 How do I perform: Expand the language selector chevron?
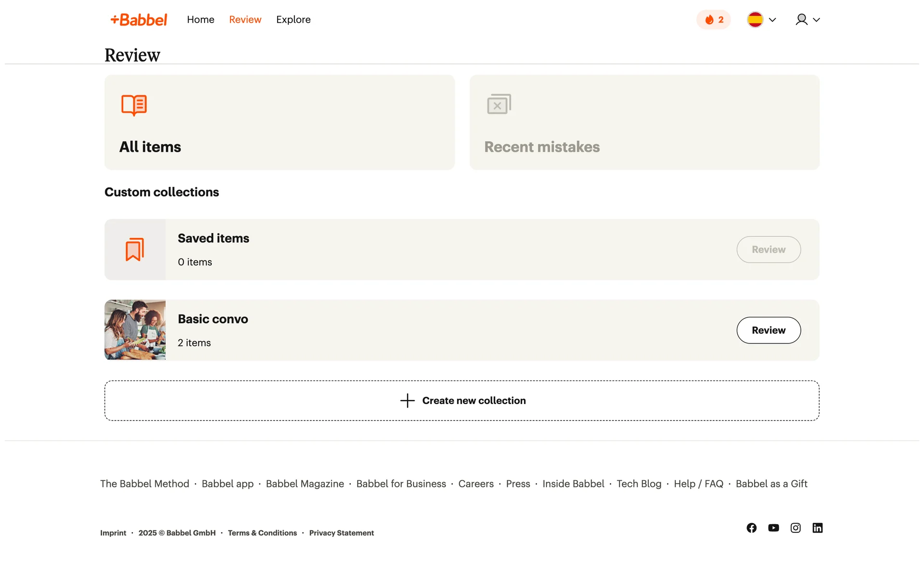(772, 20)
